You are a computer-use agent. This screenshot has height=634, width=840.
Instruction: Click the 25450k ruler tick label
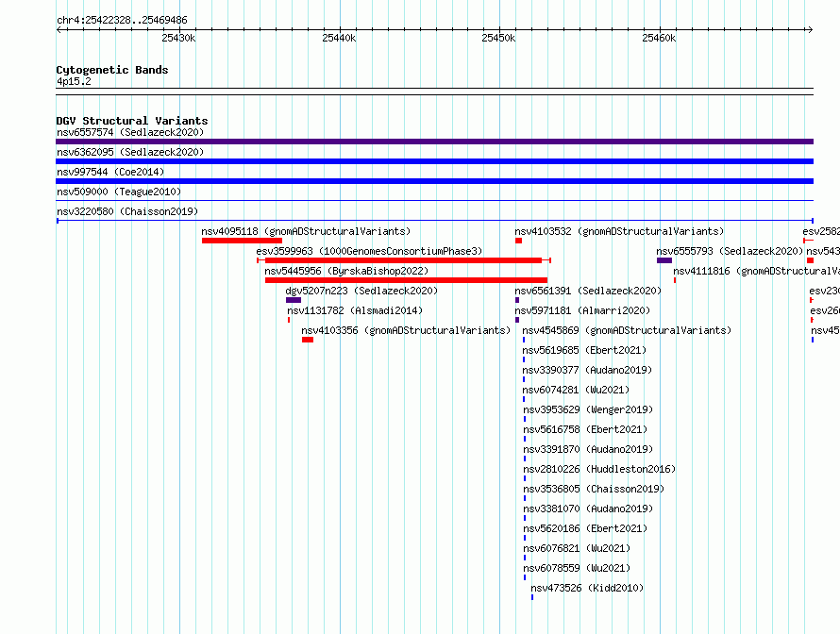(498, 38)
